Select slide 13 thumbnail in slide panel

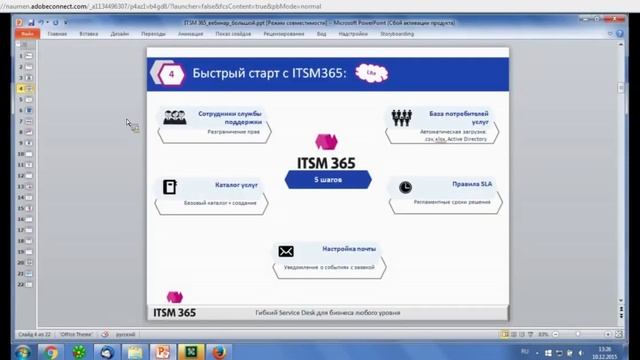point(29,187)
